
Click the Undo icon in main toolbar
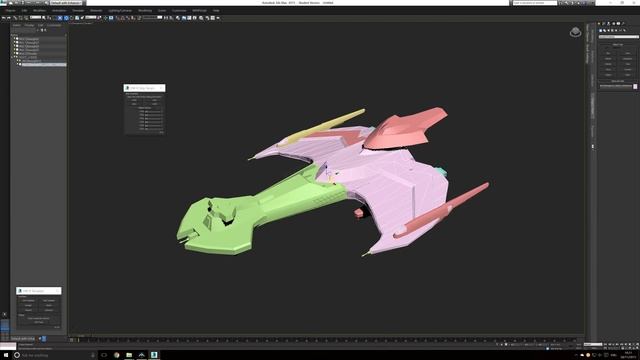pos(3,18)
